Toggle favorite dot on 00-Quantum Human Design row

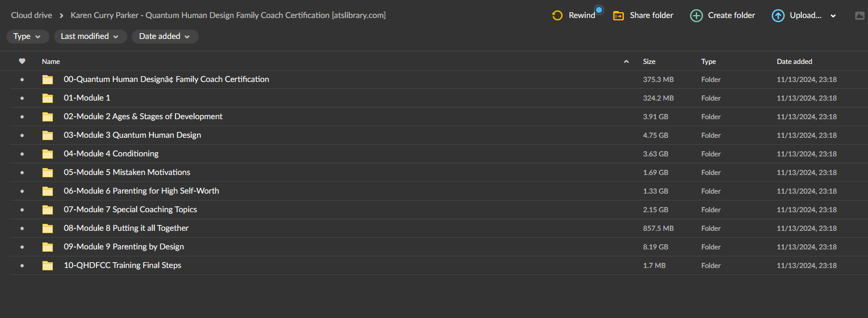(x=22, y=80)
